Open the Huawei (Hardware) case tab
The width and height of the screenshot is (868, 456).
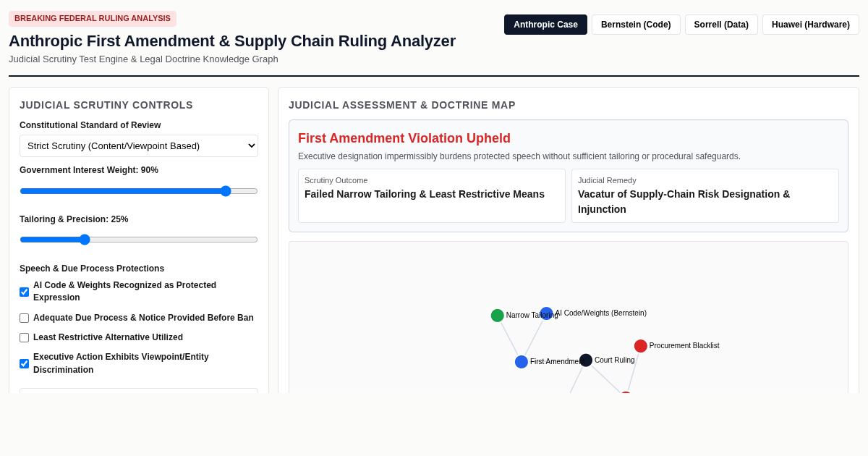pos(811,25)
